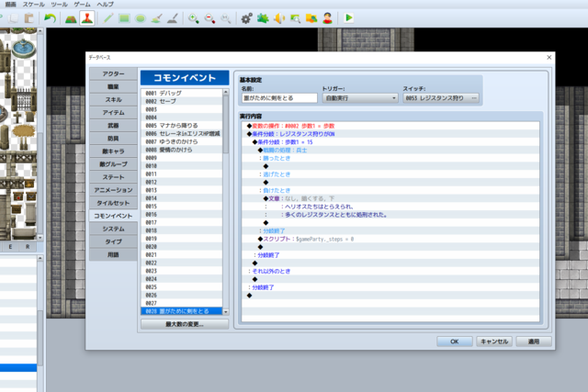Select the 変数の操作 command line
The image size is (588, 392).
[390, 126]
